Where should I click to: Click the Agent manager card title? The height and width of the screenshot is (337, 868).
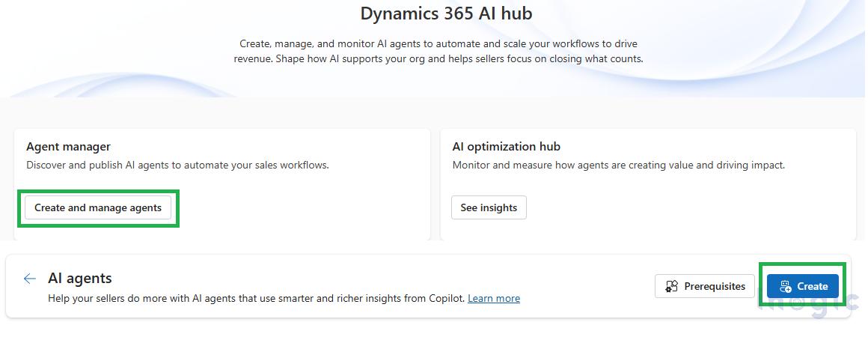pyautogui.click(x=69, y=147)
